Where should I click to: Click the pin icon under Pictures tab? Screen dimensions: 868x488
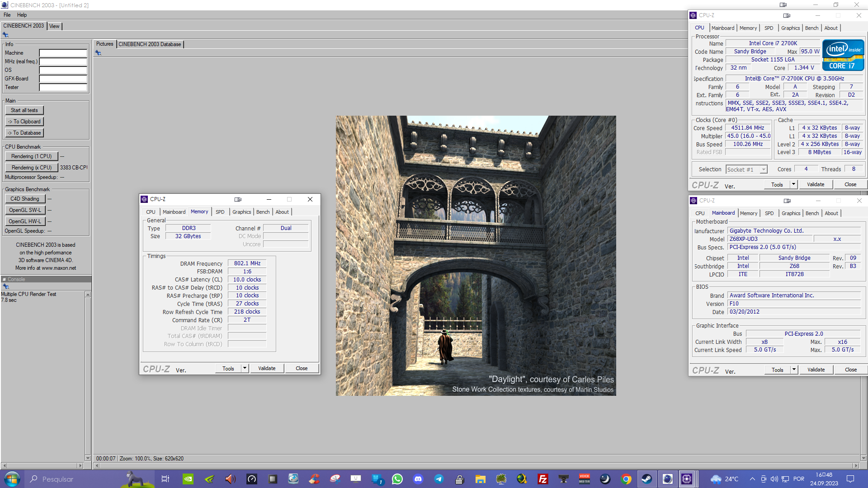point(98,53)
